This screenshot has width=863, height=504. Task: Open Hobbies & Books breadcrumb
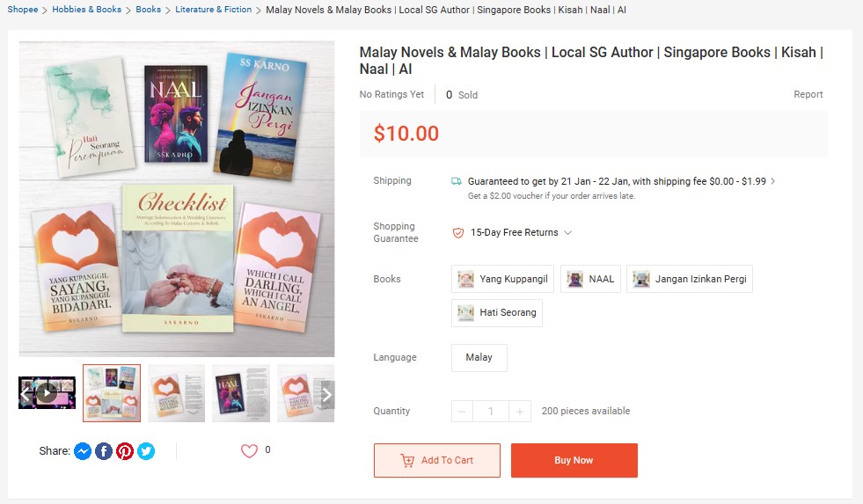tap(86, 10)
